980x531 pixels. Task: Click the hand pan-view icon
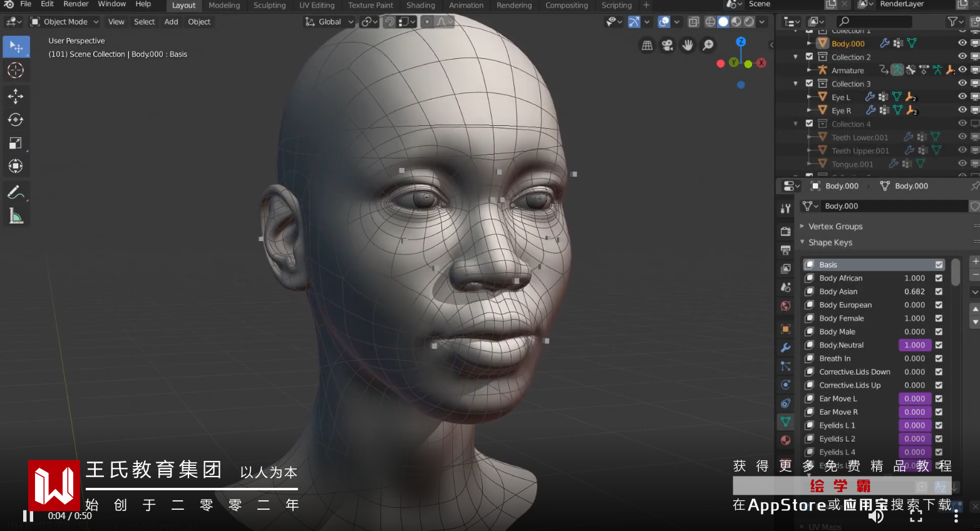(x=688, y=45)
